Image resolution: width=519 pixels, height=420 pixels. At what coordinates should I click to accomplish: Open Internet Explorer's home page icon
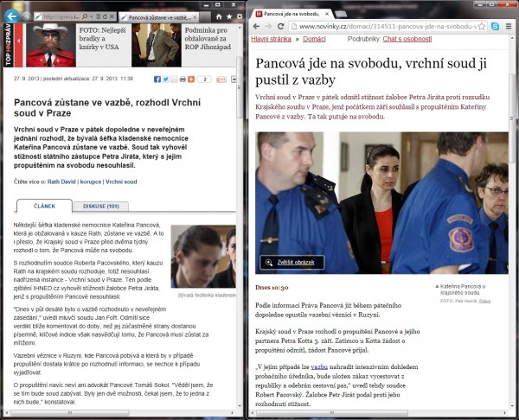tap(219, 16)
